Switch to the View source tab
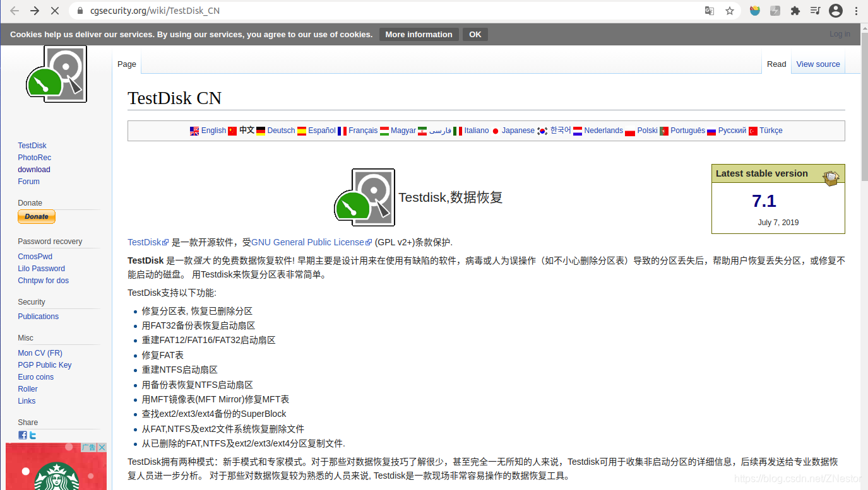Image resolution: width=868 pixels, height=490 pixels. point(817,64)
